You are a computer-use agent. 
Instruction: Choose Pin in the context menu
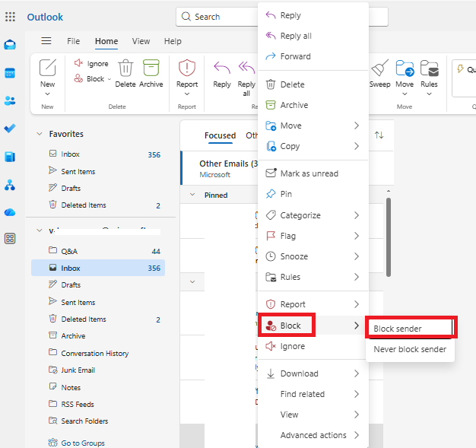(313, 194)
